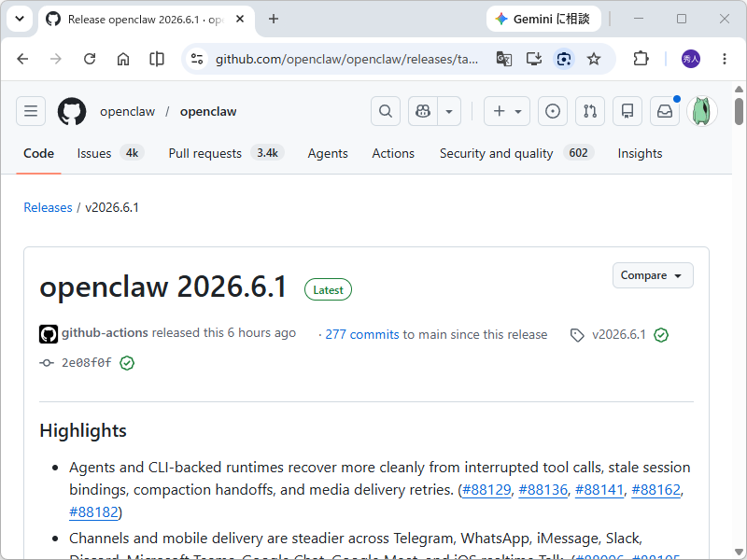Open the openclaw owner link

(x=127, y=111)
